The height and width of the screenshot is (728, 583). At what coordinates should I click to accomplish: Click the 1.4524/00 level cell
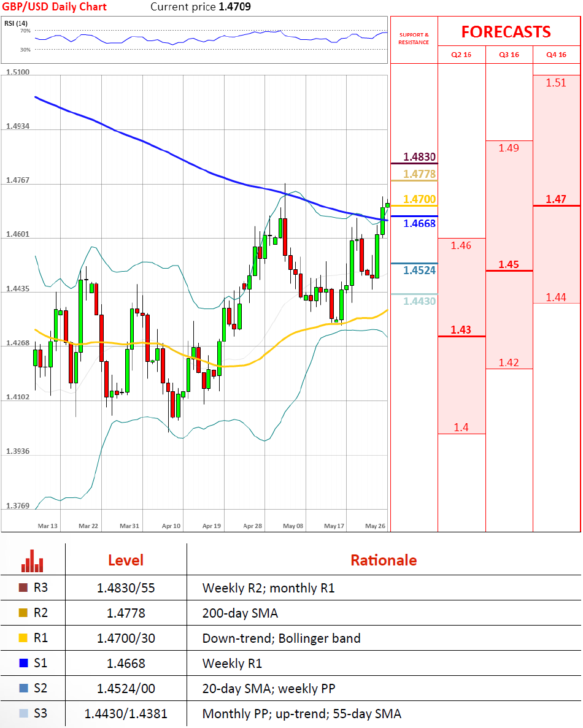click(126, 689)
